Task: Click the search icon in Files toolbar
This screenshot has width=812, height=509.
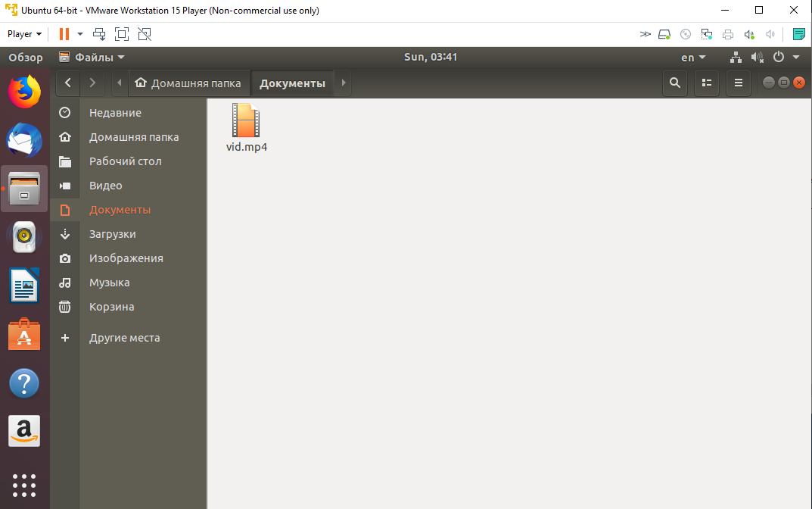Action: coord(675,83)
